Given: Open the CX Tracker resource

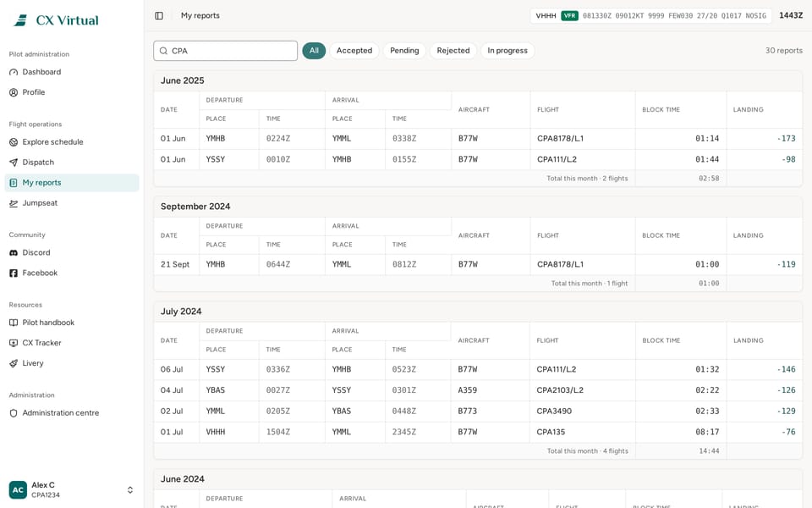Looking at the screenshot, I should point(72,343).
